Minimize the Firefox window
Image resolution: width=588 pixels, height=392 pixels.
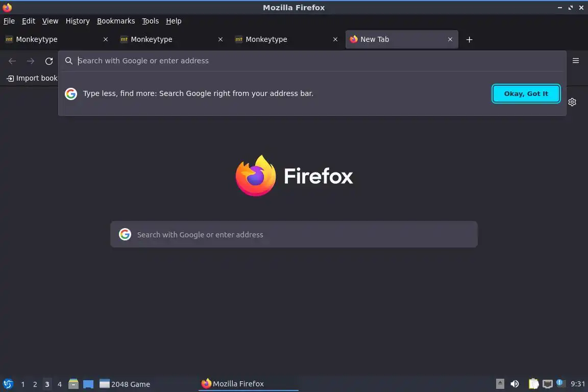(559, 8)
